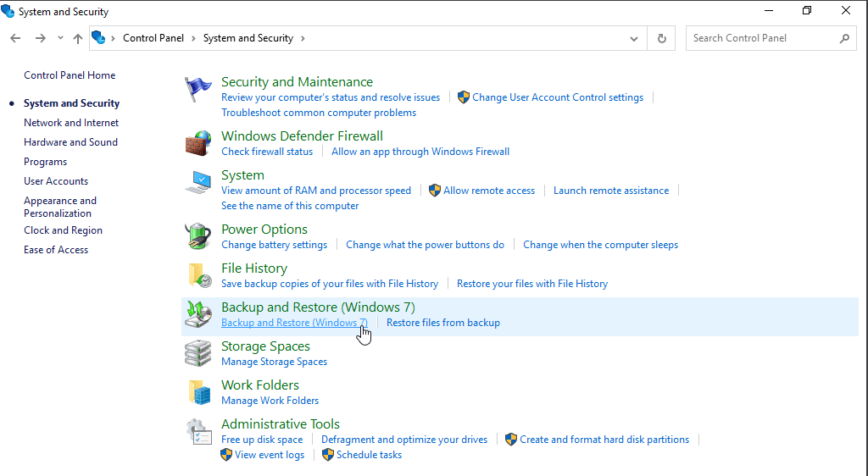Viewport: 868px width, 476px height.
Task: Click Control Panel breadcrumb in address bar
Action: tap(153, 38)
